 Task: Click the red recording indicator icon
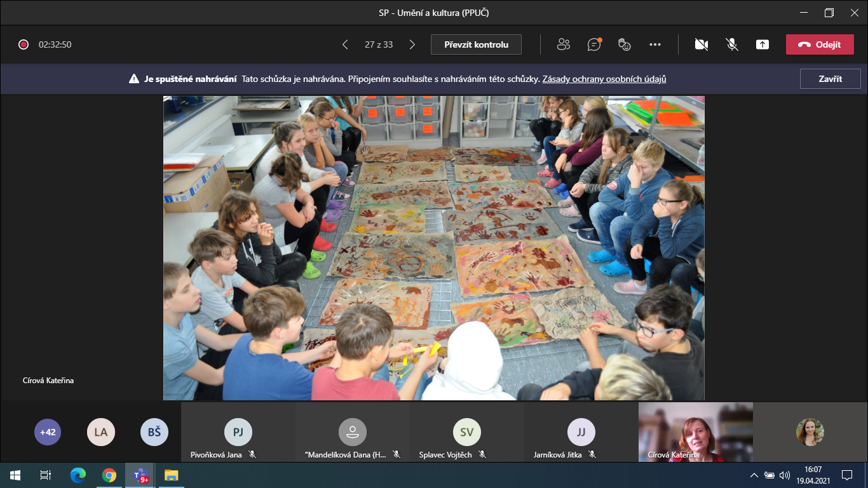24,44
